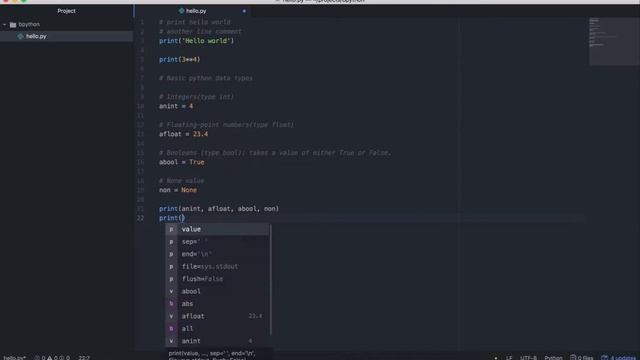Open the Python grammar selector
Image resolution: width=640 pixels, height=360 pixels.
553,358
